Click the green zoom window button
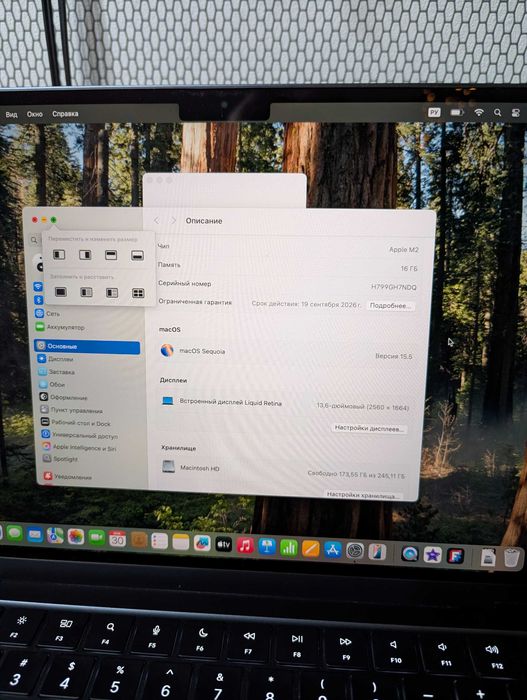Screen dimensions: 527x700 (x=53, y=220)
